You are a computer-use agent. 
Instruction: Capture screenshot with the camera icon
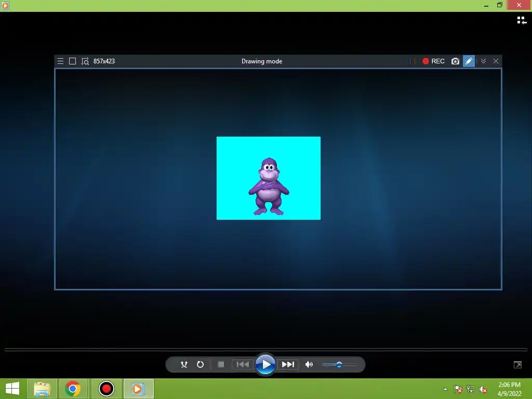(x=455, y=61)
